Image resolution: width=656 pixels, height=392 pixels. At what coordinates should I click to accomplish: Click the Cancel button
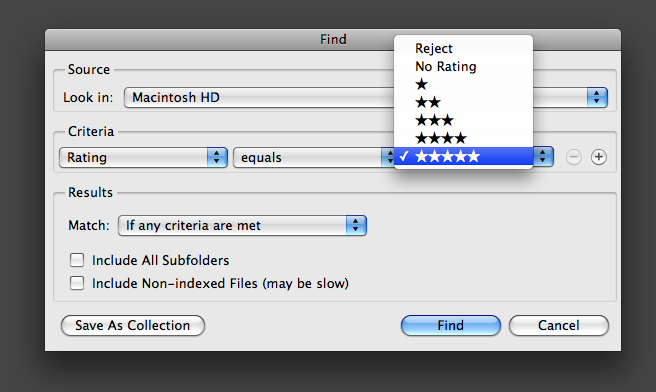[559, 325]
